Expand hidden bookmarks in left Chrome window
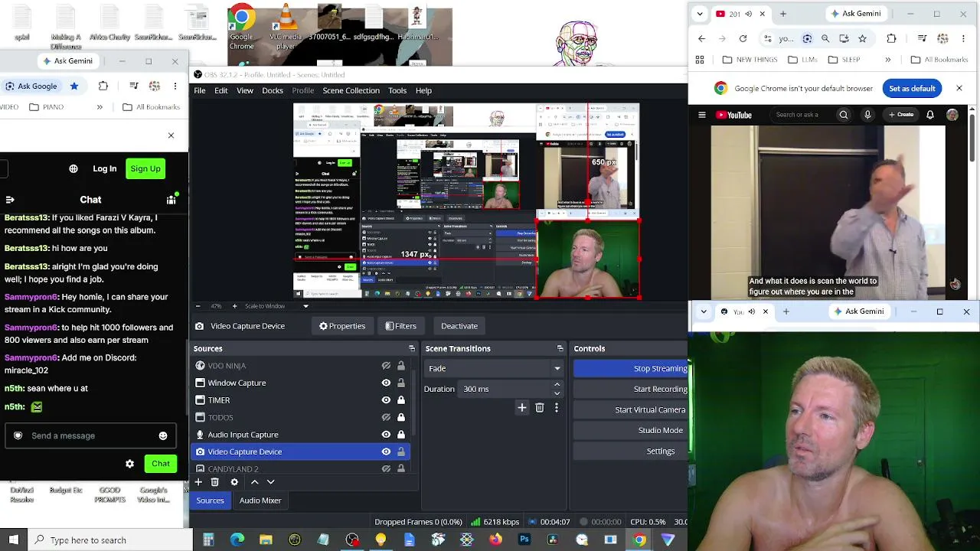The image size is (980, 551). [x=100, y=107]
